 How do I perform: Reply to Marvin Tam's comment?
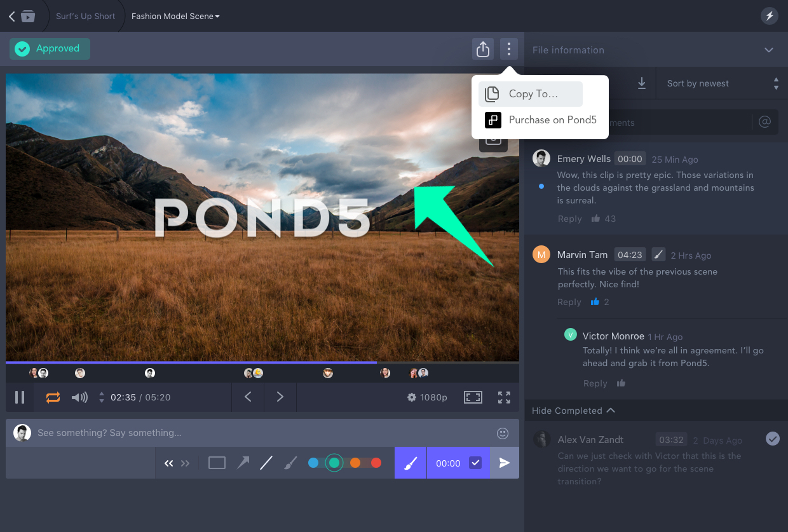[x=569, y=302]
